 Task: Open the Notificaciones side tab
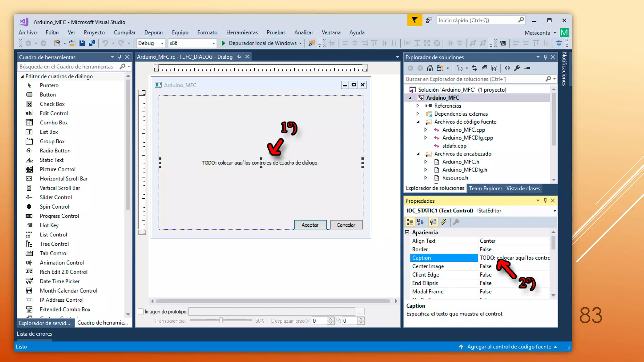[x=564, y=69]
